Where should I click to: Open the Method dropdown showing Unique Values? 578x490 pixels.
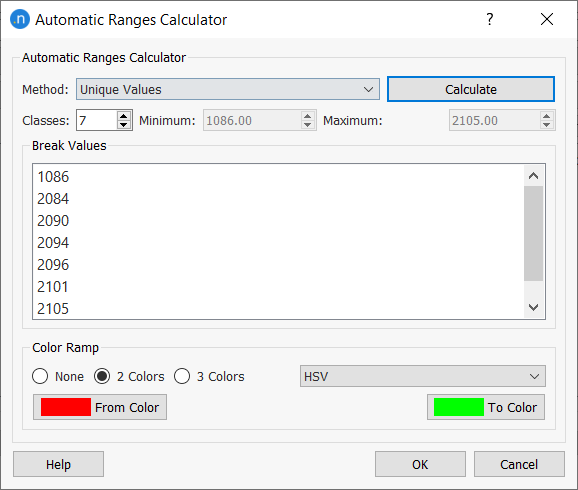228,89
